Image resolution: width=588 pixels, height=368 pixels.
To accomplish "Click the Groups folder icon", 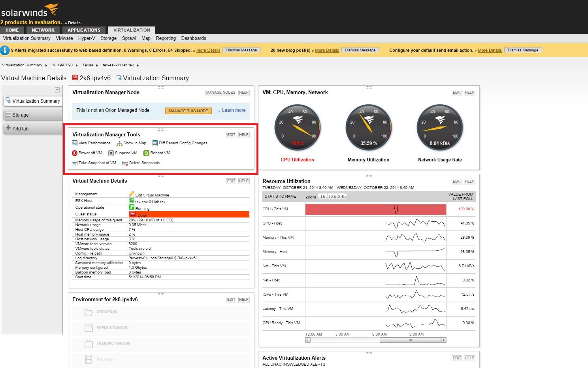I will click(x=89, y=312).
